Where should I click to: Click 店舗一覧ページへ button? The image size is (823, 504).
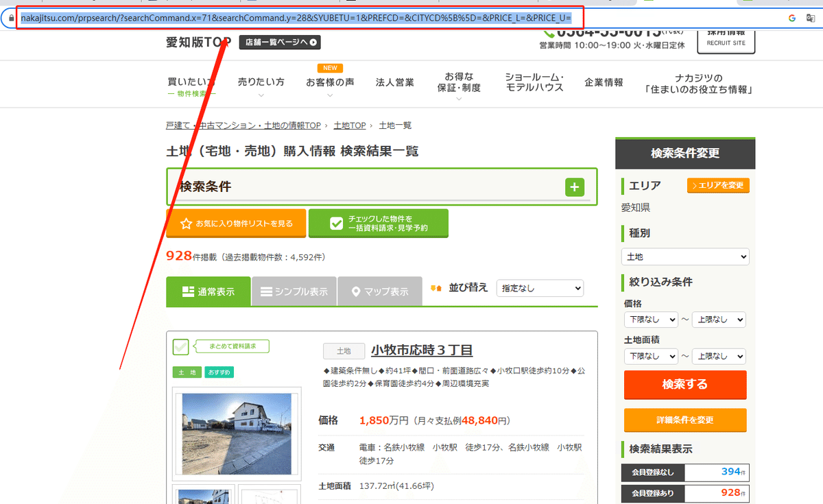[280, 42]
